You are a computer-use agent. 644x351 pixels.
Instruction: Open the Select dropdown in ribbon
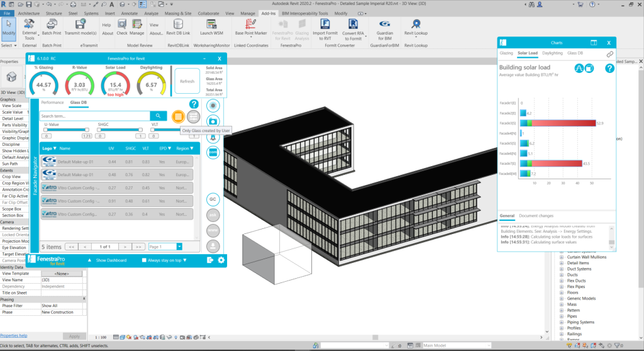9,46
